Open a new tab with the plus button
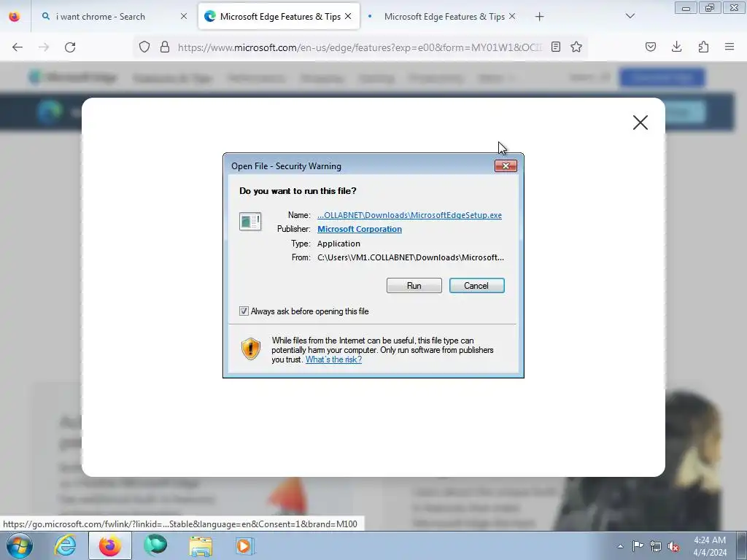Screen dimensions: 747x560 [x=539, y=17]
